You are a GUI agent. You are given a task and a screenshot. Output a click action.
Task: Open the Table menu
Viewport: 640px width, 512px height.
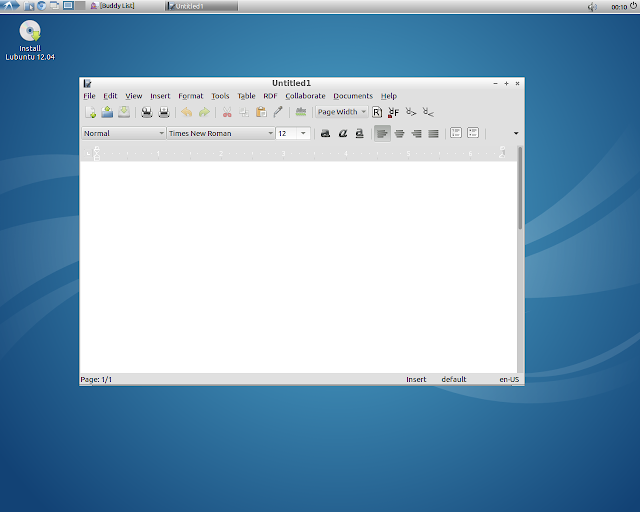point(246,96)
